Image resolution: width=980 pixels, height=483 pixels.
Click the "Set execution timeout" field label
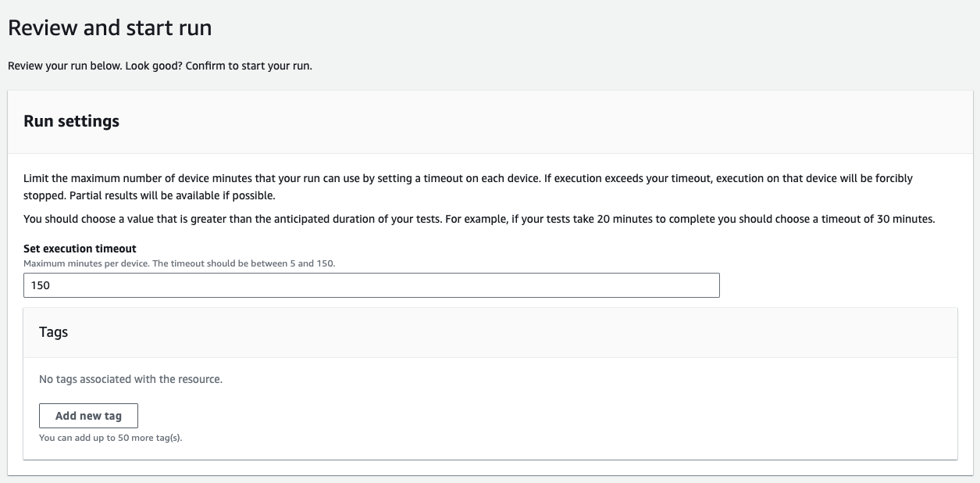[80, 249]
